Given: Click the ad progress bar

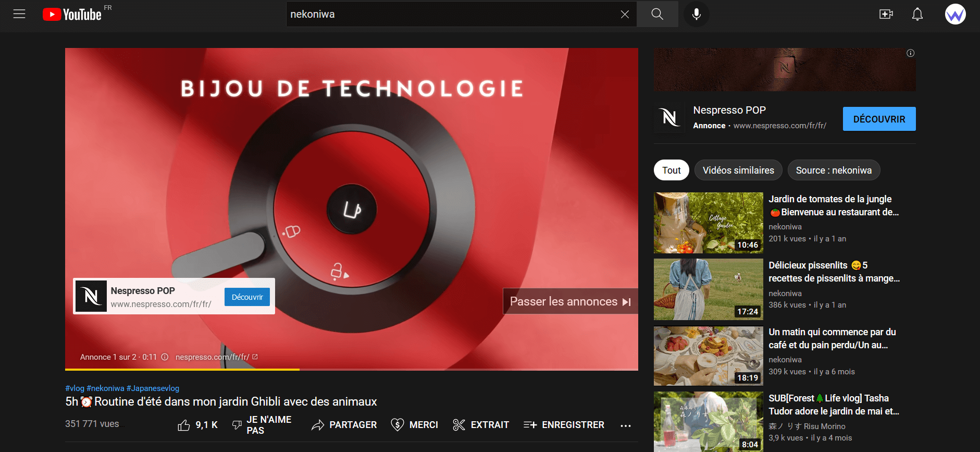Looking at the screenshot, I should 351,369.
